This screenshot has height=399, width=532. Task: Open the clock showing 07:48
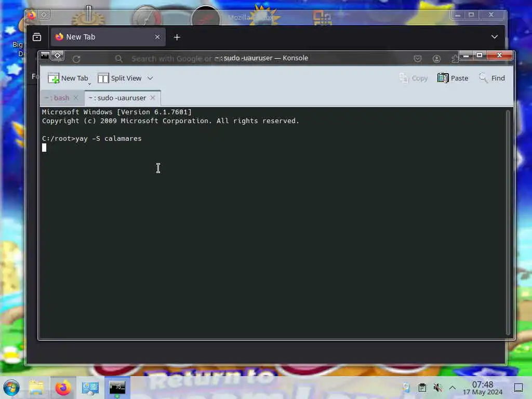pos(483,388)
